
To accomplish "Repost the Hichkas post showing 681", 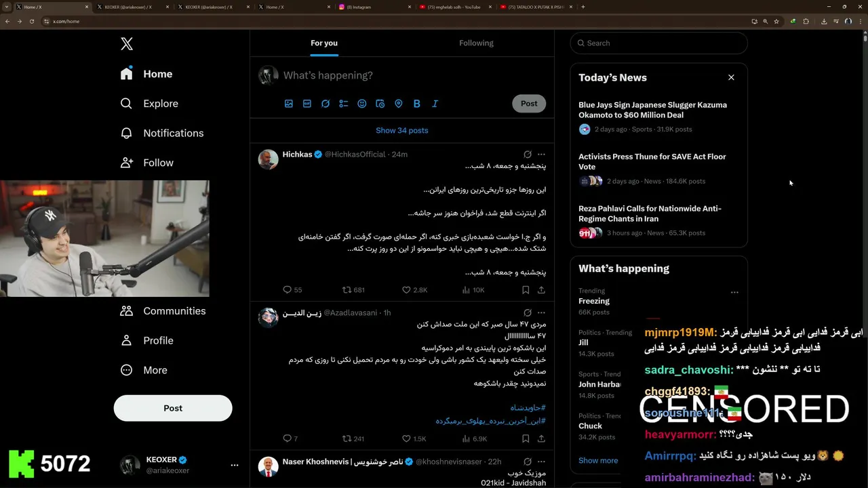I will point(353,289).
